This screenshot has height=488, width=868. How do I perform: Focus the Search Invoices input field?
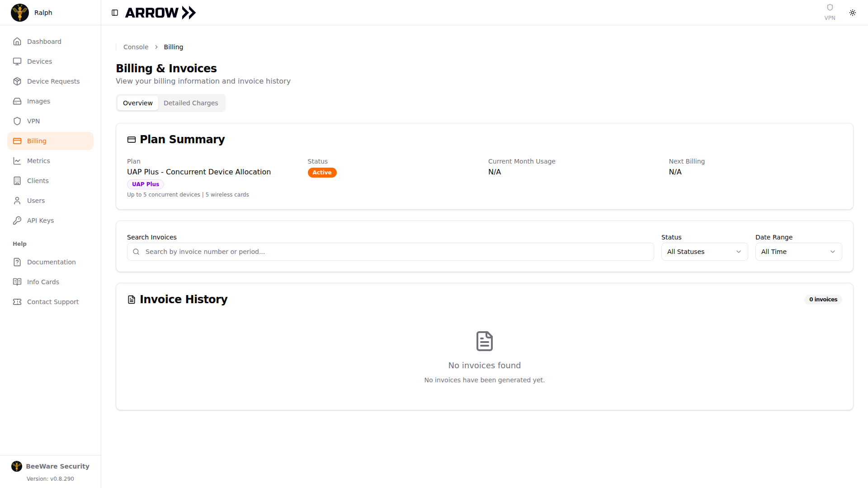point(390,252)
